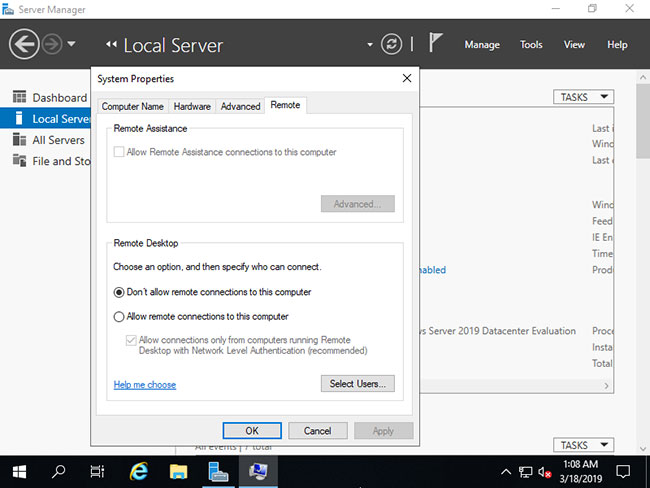Click the Server Manager scrollbar down arrow
The height and width of the screenshot is (488, 650).
[x=643, y=449]
